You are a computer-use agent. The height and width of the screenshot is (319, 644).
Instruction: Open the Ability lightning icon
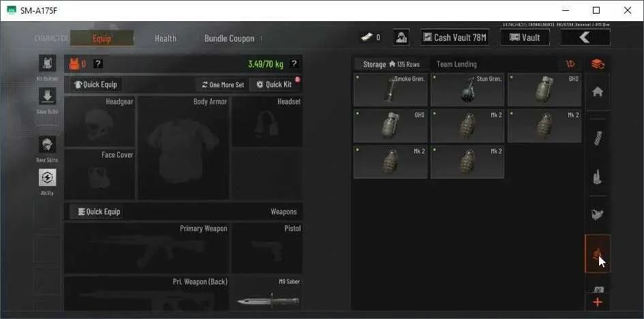tap(47, 177)
